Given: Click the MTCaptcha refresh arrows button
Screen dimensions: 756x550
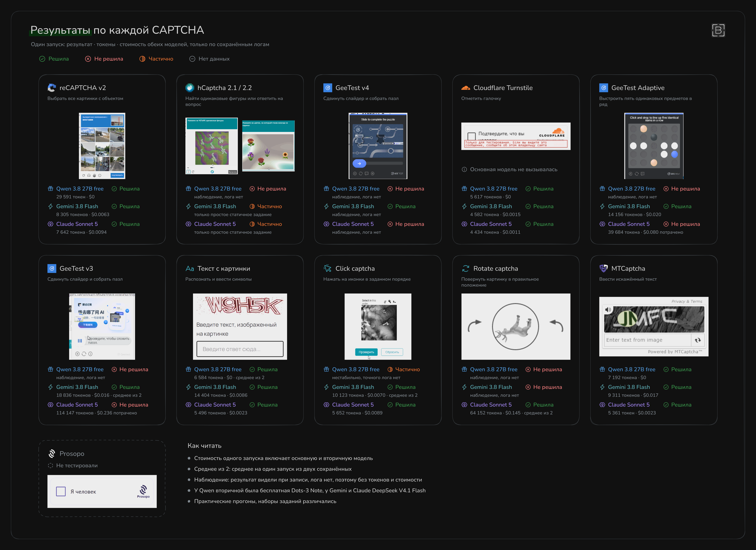Looking at the screenshot, I should pyautogui.click(x=697, y=340).
